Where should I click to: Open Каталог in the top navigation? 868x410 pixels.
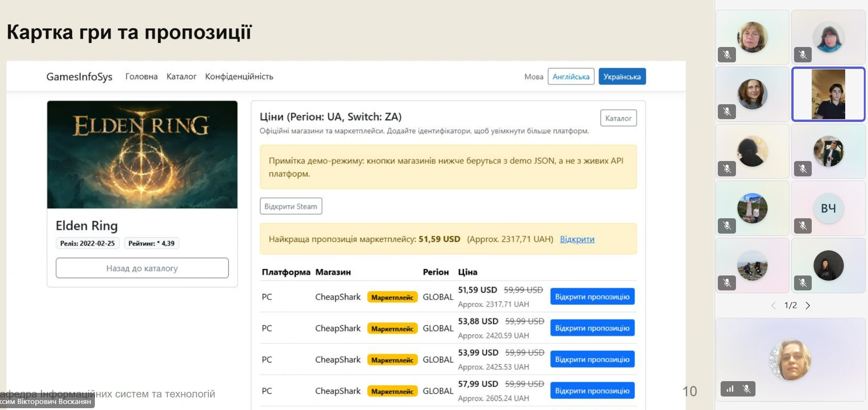(181, 76)
